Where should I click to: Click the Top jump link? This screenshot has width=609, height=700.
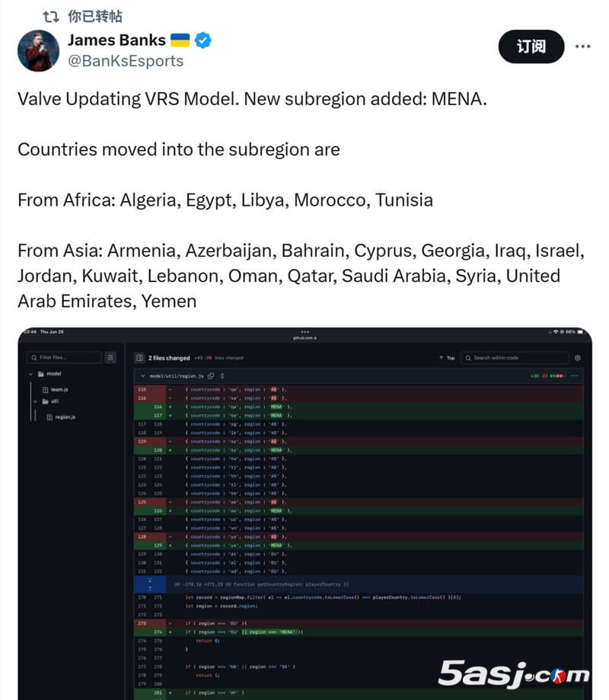(x=447, y=357)
